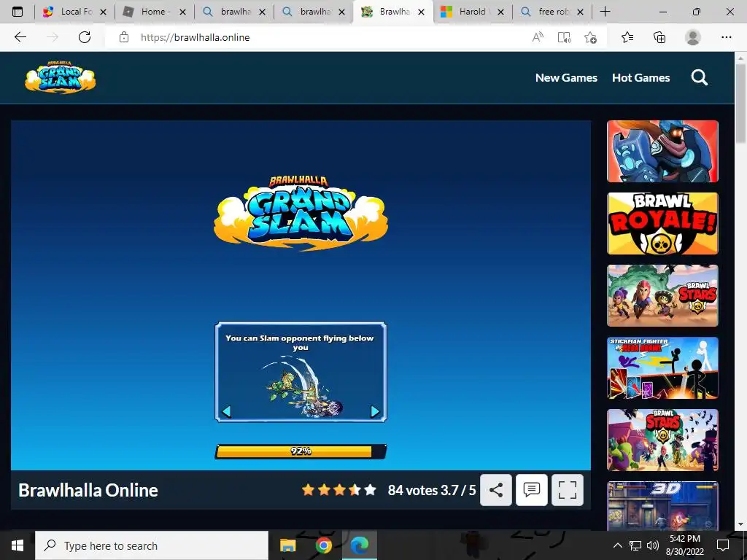Image resolution: width=747 pixels, height=560 pixels.
Task: Select the active Brawlhalla tab
Action: pyautogui.click(x=392, y=12)
